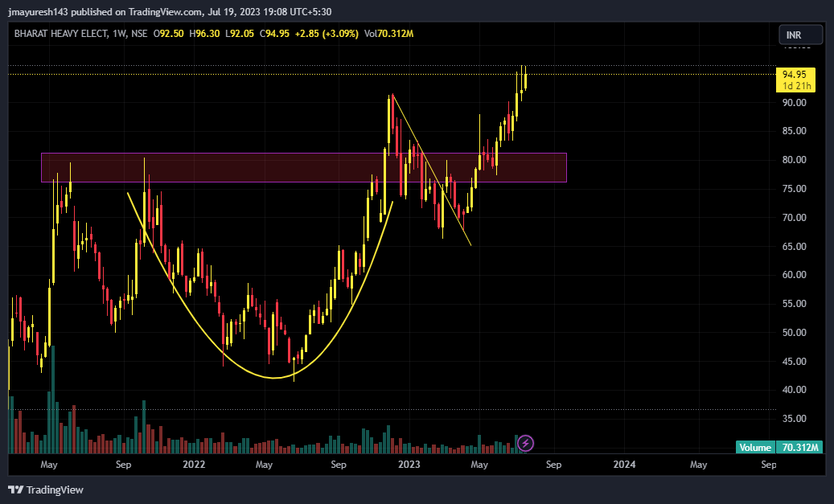Click the 45.00 price axis label
The height and width of the screenshot is (504, 834).
pos(794,362)
